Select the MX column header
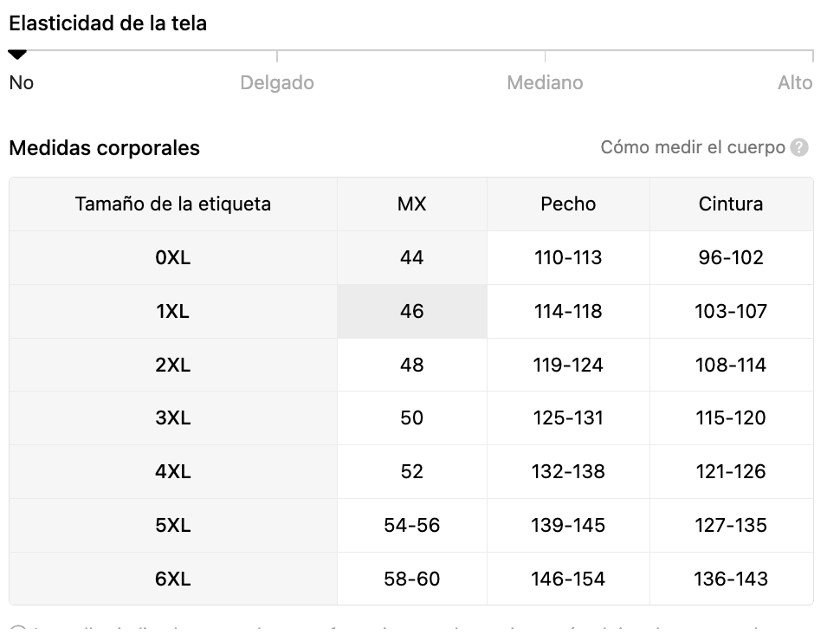This screenshot has width=840, height=641. coord(412,204)
